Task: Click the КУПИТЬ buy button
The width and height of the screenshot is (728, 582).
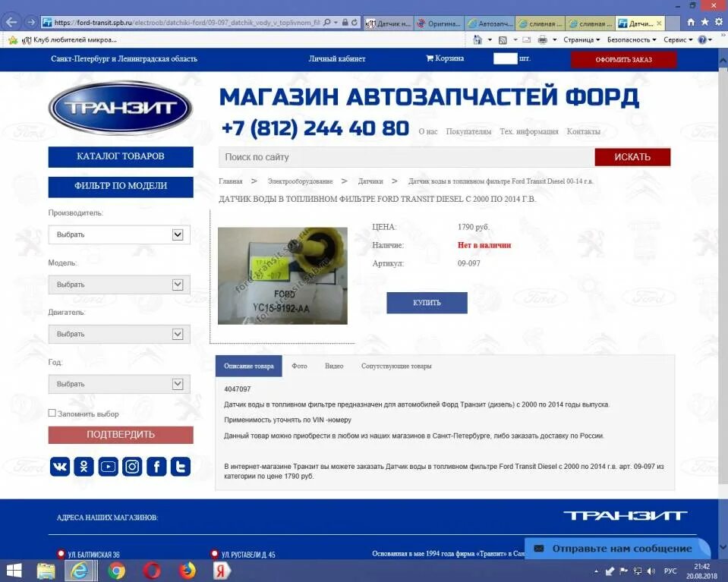Action: tap(427, 303)
